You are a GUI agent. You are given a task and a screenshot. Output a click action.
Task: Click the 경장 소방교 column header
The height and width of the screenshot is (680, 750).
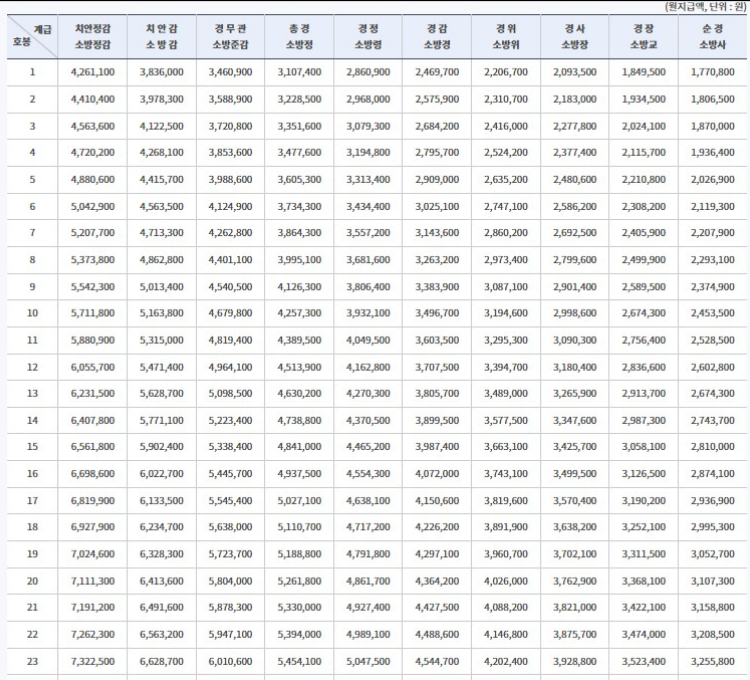pos(644,36)
